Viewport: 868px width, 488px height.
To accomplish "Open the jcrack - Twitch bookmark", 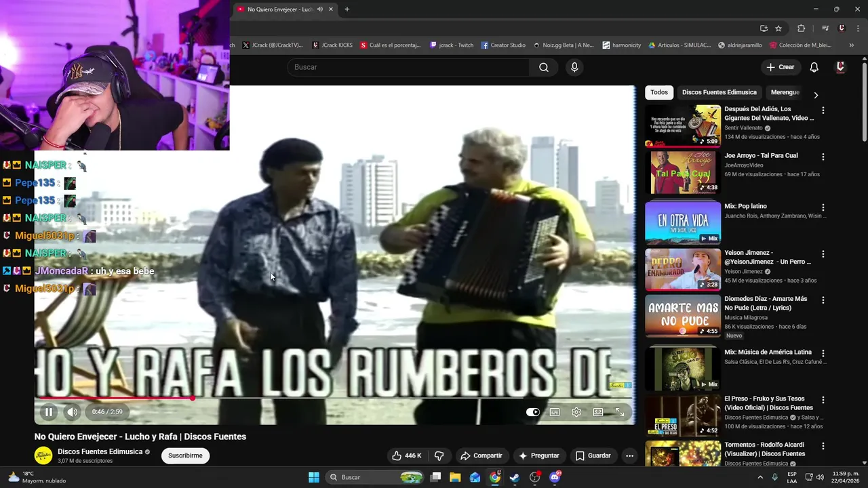I will click(x=452, y=45).
